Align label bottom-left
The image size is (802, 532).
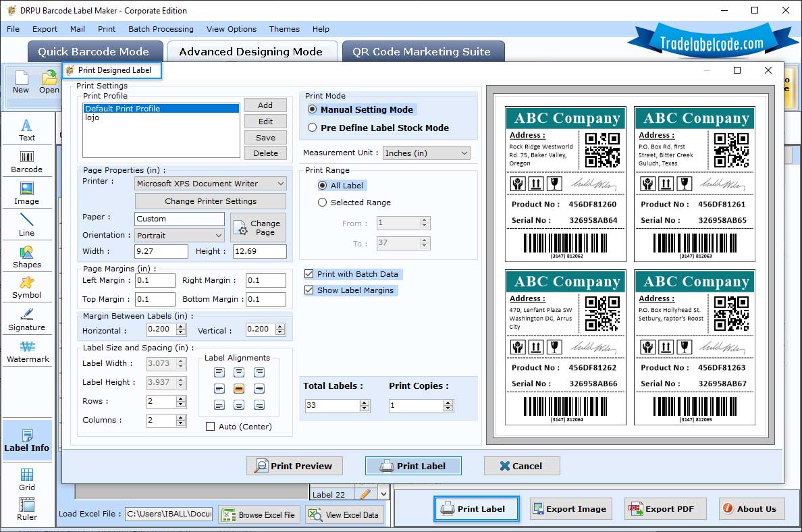pos(219,405)
